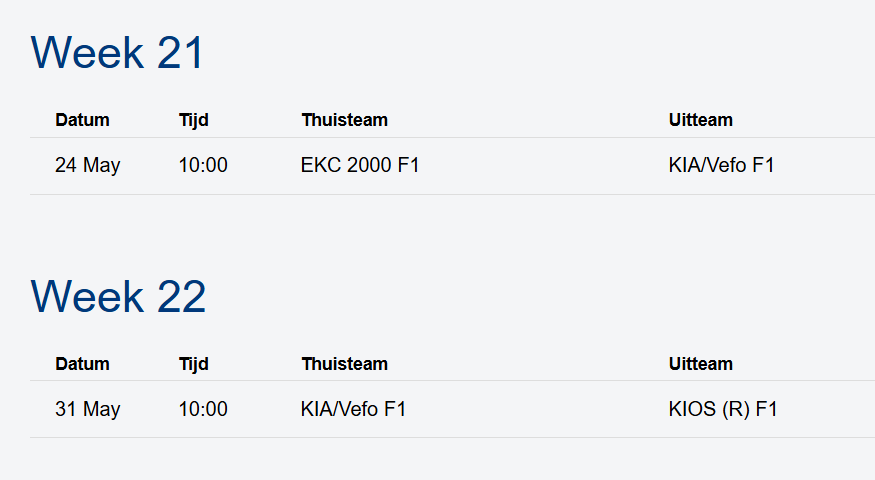Screen dimensions: 875x480
Task: Click the Thuisteam header in Week 22
Action: pyautogui.click(x=344, y=364)
